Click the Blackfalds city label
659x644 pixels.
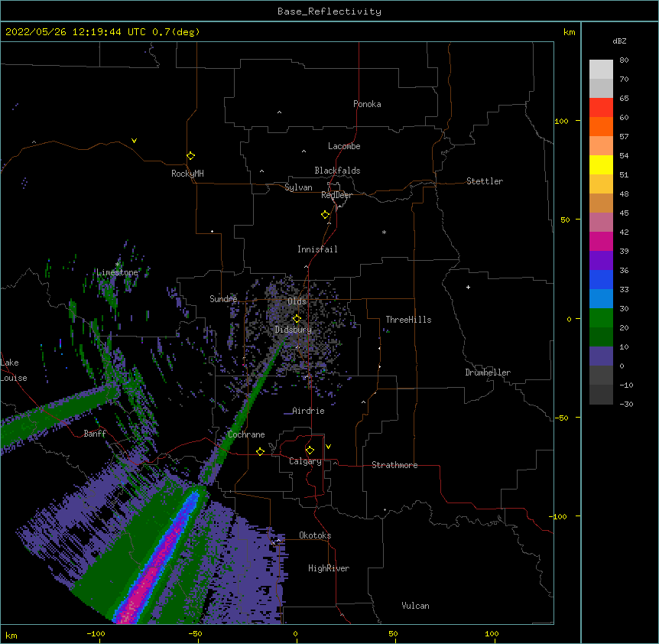tap(337, 171)
